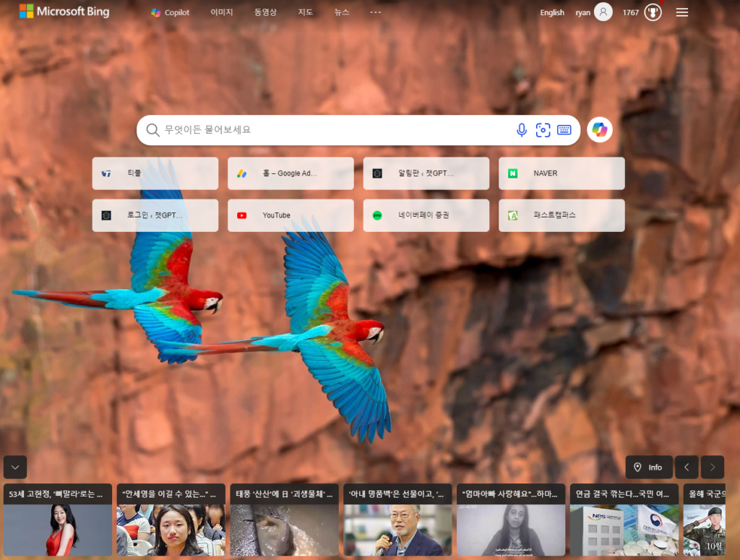Click the green NAVER N icon

click(512, 173)
